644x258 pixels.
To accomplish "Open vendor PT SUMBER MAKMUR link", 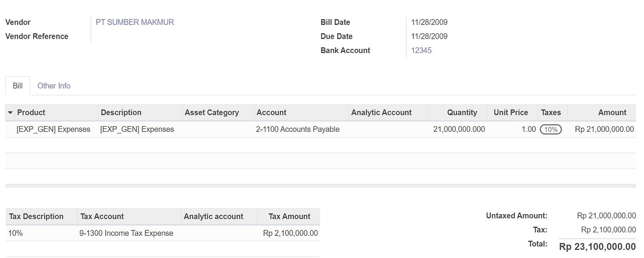I will pos(135,22).
